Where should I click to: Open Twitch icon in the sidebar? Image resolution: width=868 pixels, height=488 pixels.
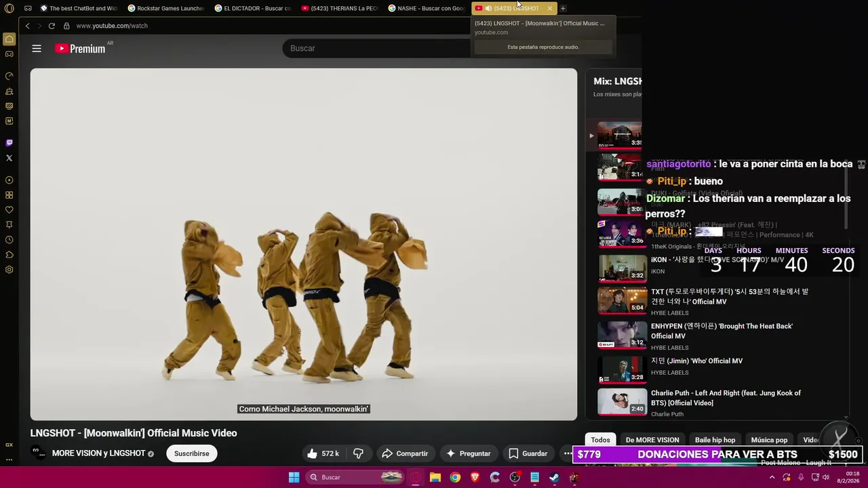pos(9,143)
